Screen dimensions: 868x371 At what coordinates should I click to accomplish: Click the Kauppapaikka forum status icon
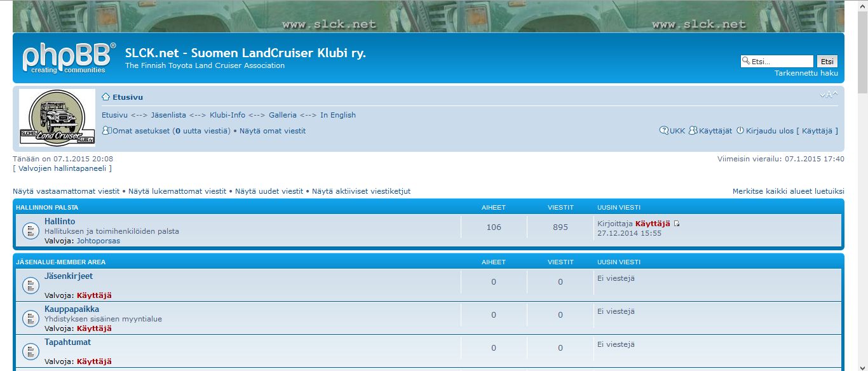tap(31, 318)
